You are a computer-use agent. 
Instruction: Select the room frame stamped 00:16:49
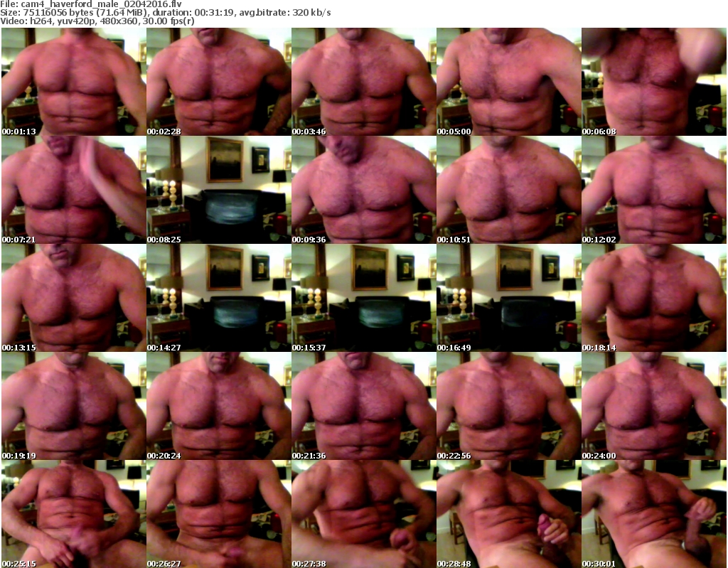509,298
